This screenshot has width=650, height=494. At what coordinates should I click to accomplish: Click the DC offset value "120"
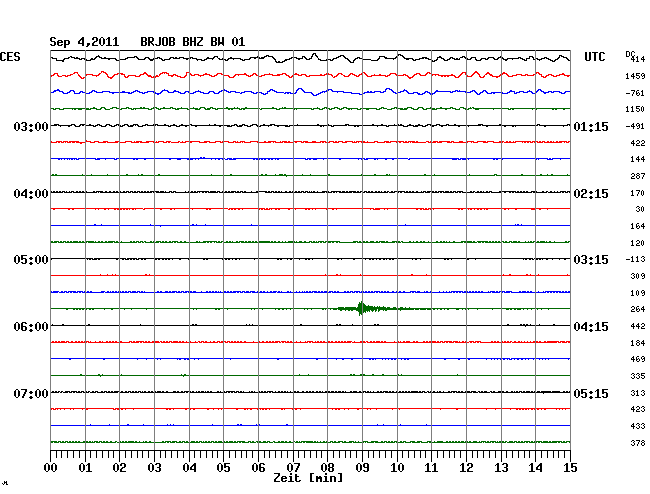click(638, 243)
